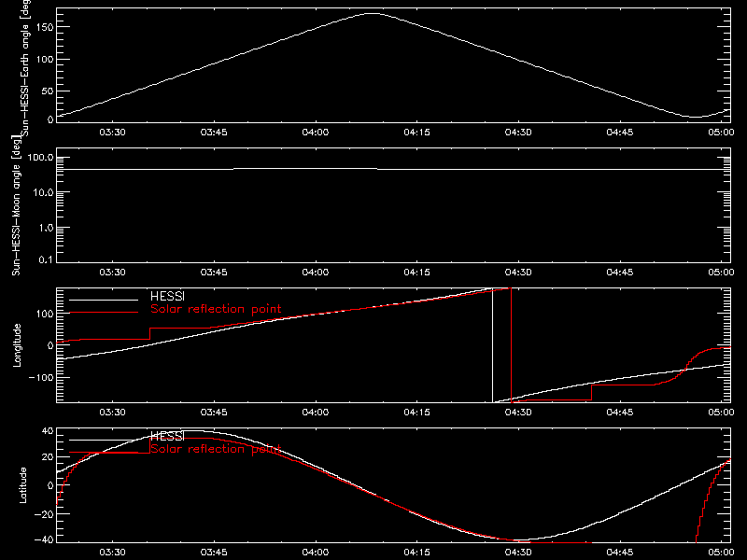Click 04:15 time label under Moon angle plot
The image size is (747, 560).
click(416, 272)
